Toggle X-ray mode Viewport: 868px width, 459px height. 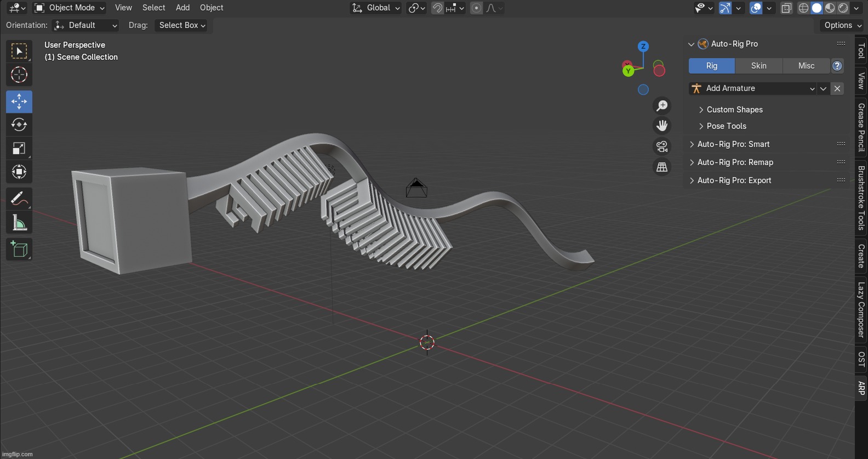[786, 8]
